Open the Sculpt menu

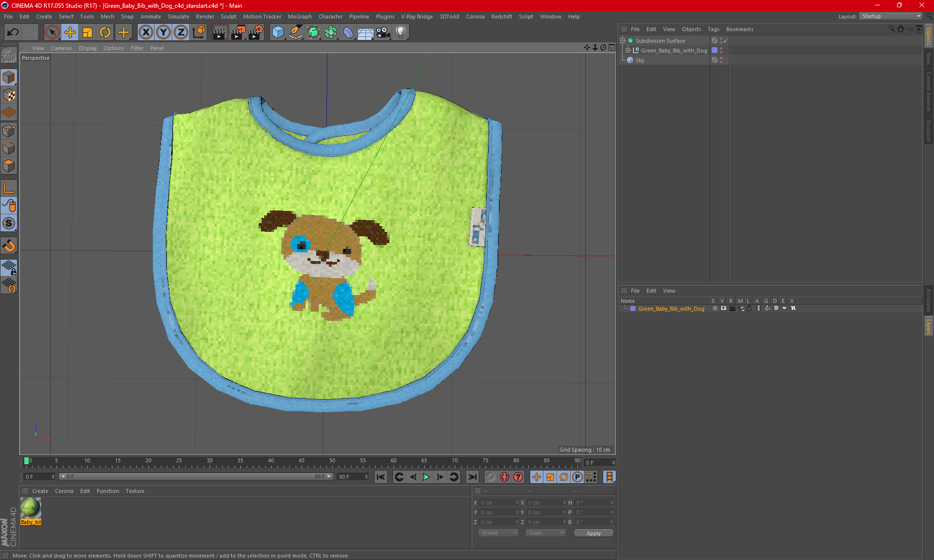[228, 17]
